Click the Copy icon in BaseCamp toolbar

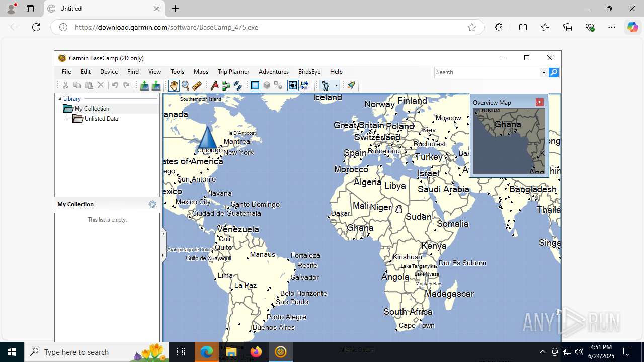(77, 85)
